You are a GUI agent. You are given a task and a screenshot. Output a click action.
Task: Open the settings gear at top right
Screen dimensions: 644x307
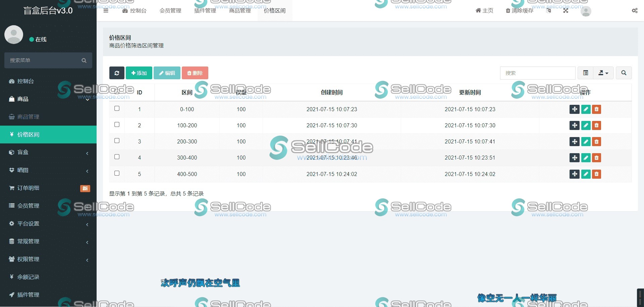pos(635,10)
